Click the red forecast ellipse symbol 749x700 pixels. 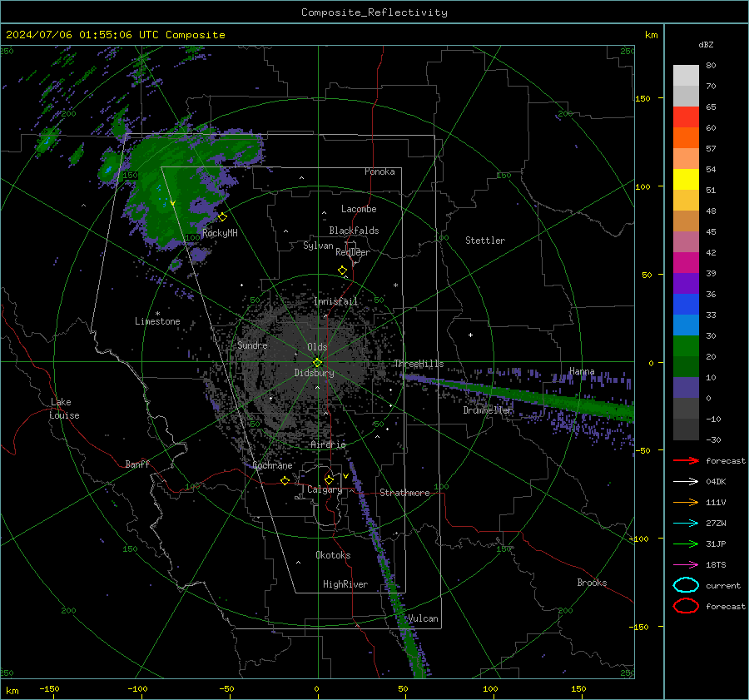click(686, 606)
